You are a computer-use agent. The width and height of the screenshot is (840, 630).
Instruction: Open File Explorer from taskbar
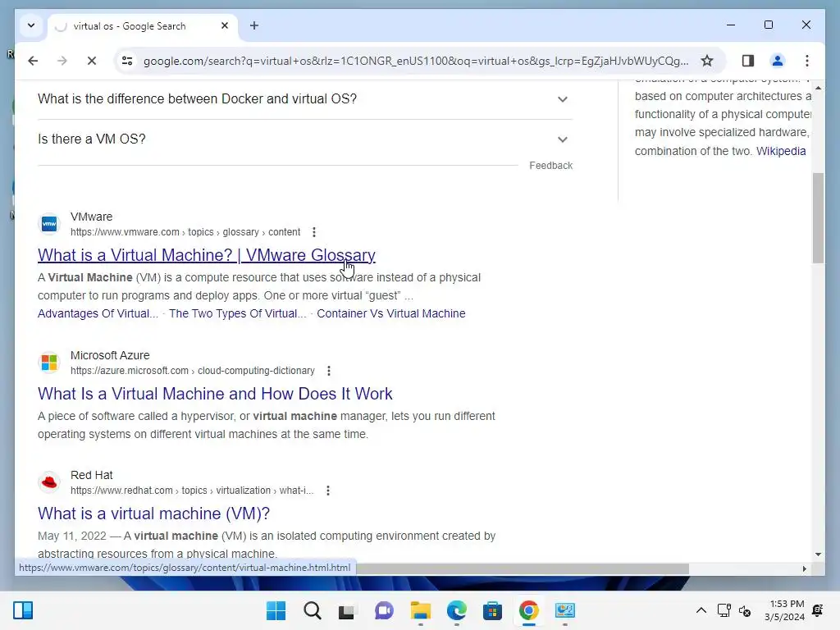point(421,610)
